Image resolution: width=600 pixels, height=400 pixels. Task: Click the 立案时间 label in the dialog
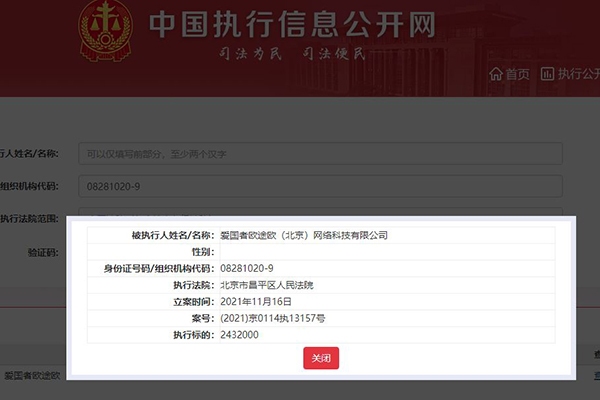(x=194, y=302)
